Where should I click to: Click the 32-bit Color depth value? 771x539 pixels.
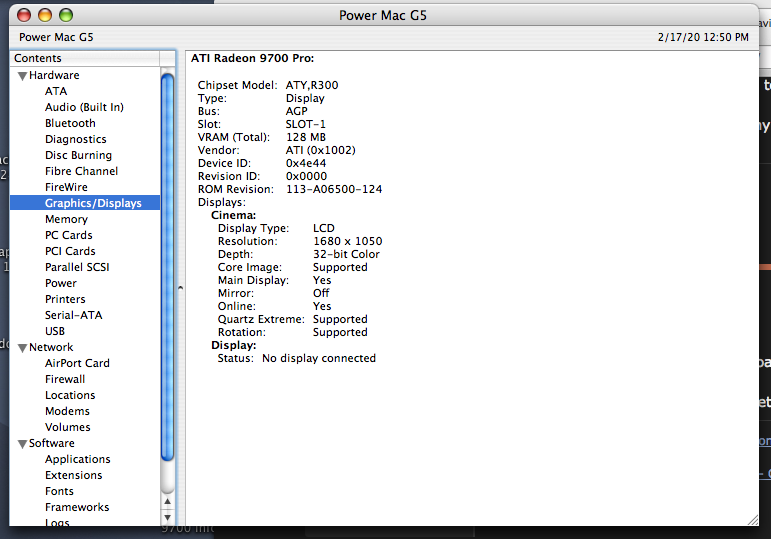346,254
